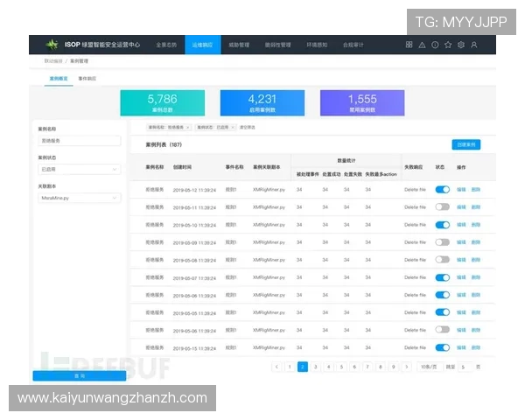Go to previous page using left arrow
525x420 pixels.
pos(276,367)
